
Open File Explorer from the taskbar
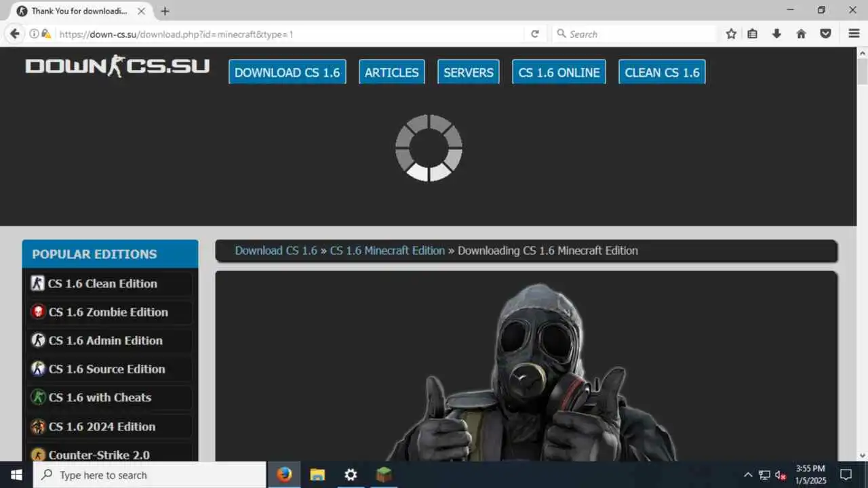(x=317, y=475)
